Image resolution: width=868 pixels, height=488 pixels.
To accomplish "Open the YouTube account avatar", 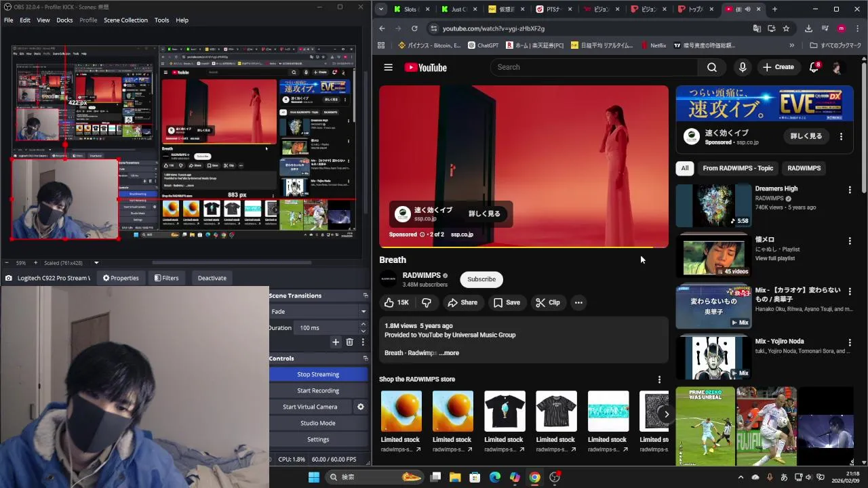I will [837, 67].
